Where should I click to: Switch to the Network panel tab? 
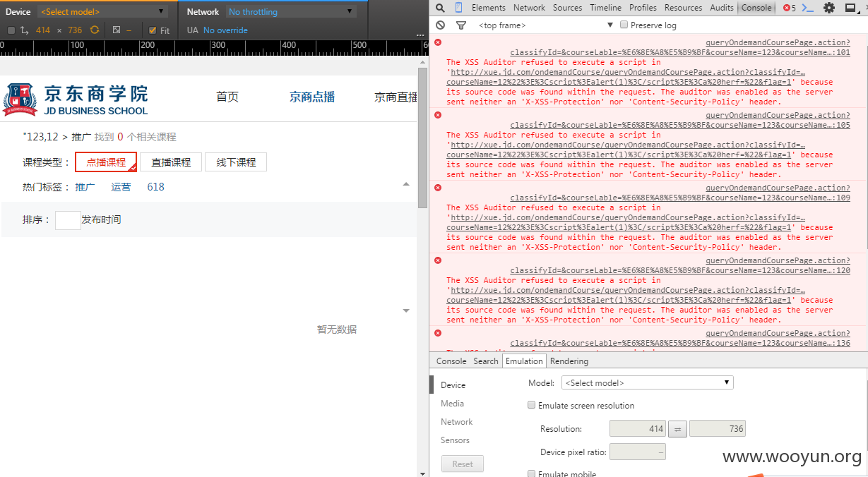tap(529, 8)
